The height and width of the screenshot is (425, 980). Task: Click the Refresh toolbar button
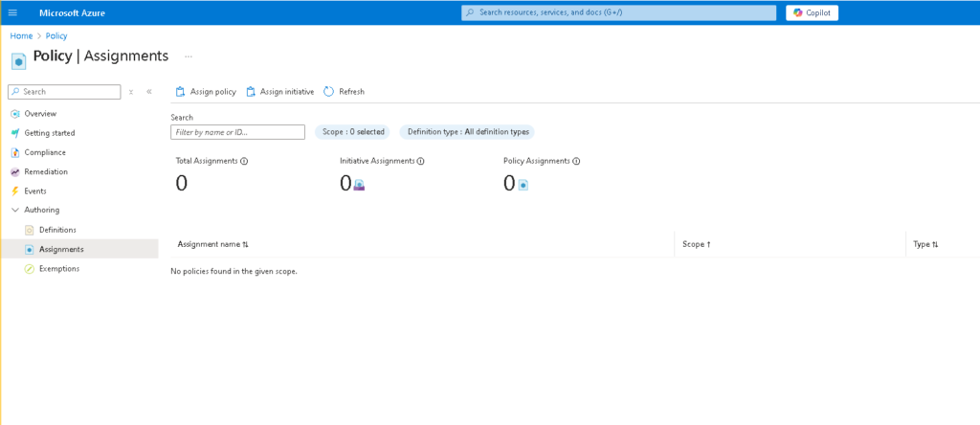[x=344, y=92]
